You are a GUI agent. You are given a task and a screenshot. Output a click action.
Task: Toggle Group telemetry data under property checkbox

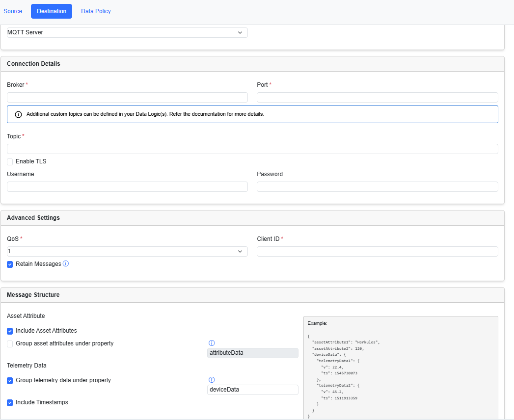10,381
